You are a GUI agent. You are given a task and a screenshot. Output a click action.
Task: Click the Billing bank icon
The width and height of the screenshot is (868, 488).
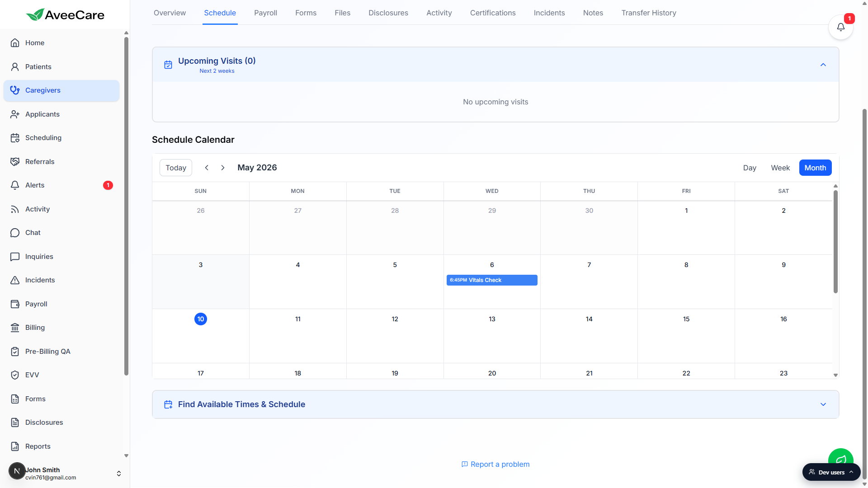(x=15, y=328)
